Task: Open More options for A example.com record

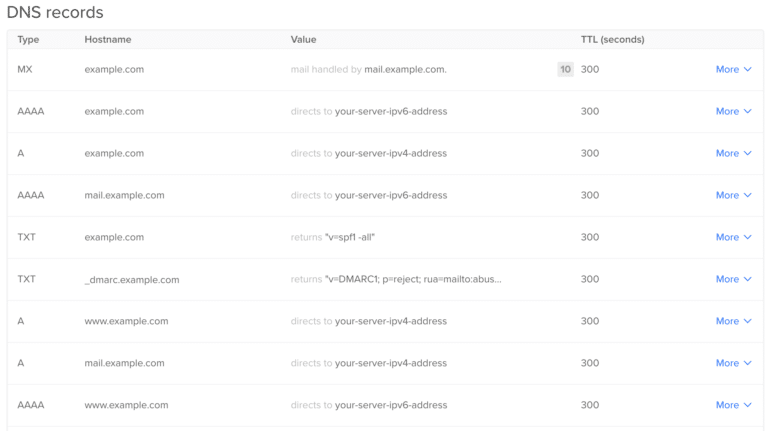Action: point(733,154)
